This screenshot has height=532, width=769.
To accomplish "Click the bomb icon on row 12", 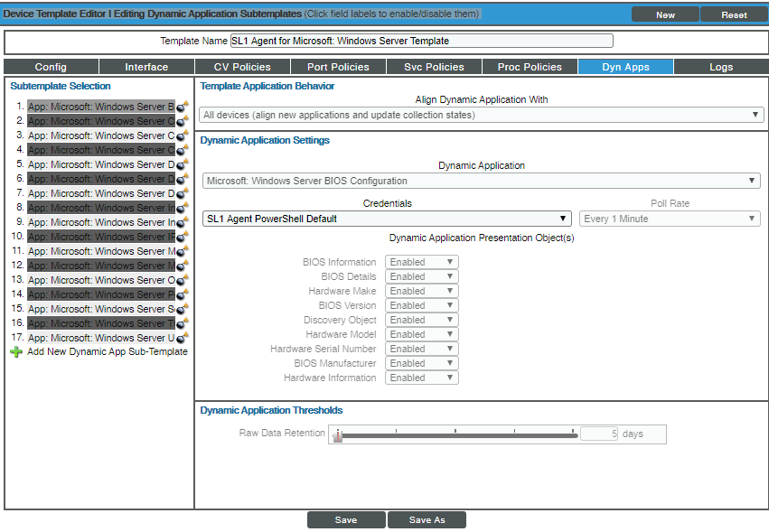I will pyautogui.click(x=182, y=266).
